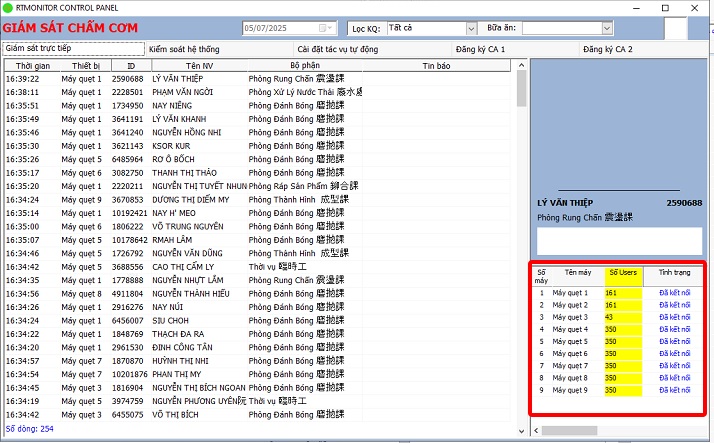Expand the Bữa ăn combo box
This screenshot has height=443, width=714.
pyautogui.click(x=607, y=28)
